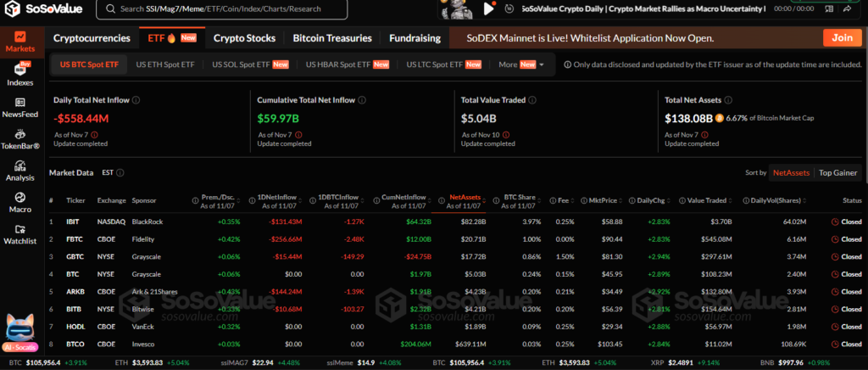868x370 pixels.
Task: Play the SoSoValue Crypto Daily audio
Action: point(488,8)
